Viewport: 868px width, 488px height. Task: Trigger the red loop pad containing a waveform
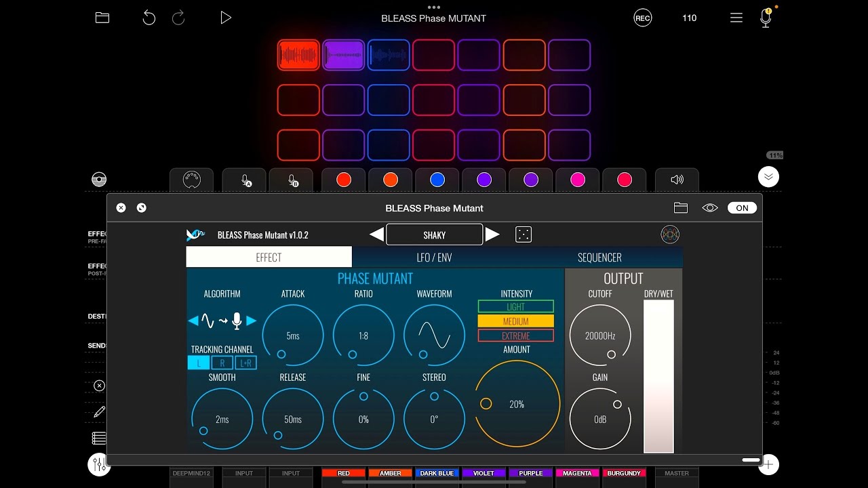[298, 55]
